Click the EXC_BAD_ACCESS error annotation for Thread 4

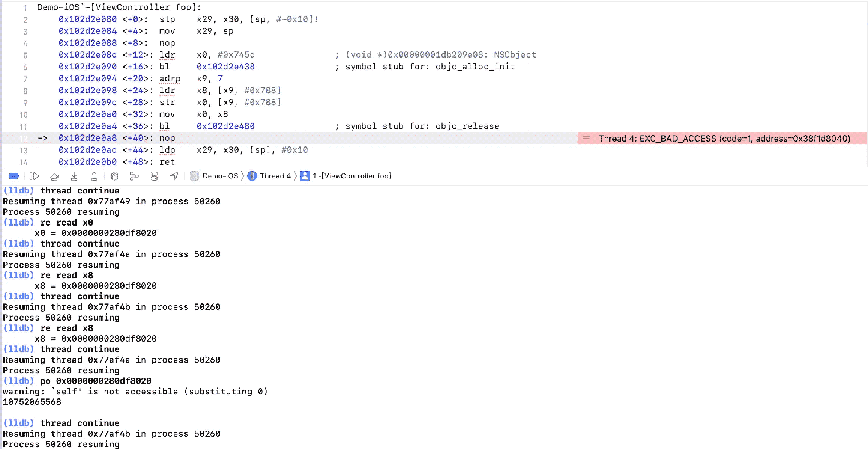pos(724,138)
